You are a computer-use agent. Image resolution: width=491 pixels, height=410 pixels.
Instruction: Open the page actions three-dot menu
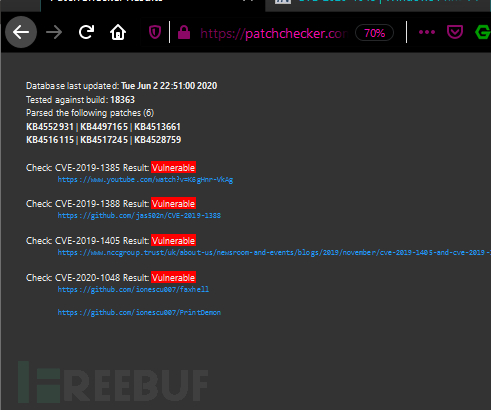pos(427,32)
